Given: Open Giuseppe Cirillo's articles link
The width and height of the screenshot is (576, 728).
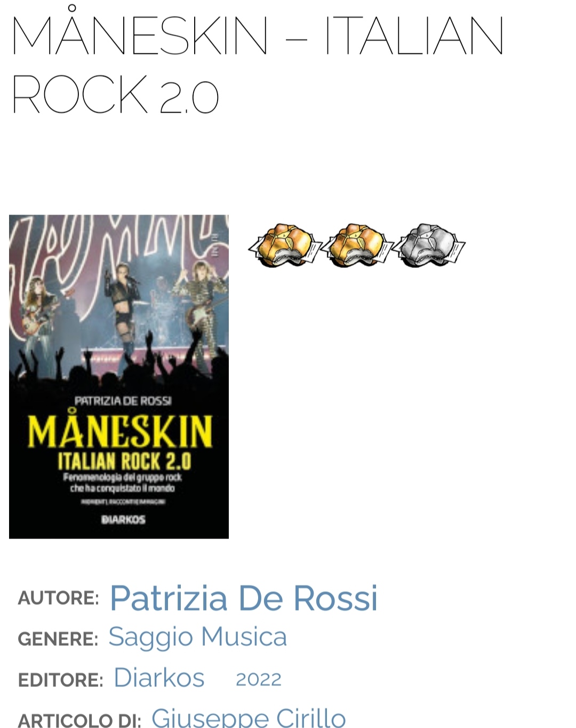Looking at the screenshot, I should point(249,717).
